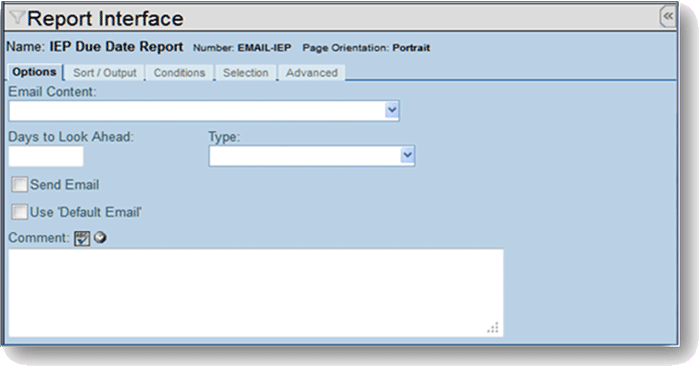The height and width of the screenshot is (368, 700).
Task: Click the Portrait page orientation value
Action: coord(411,48)
